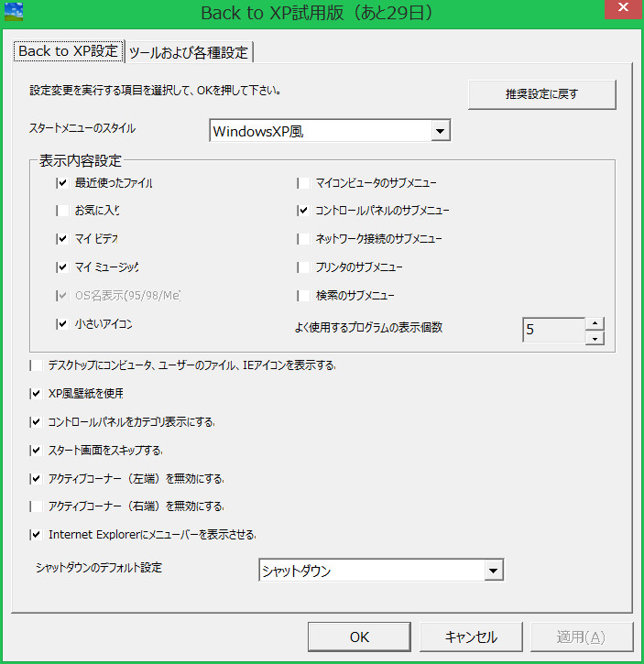Toggle the XP風壁紙を使用 checkbox
The width and height of the screenshot is (644, 664).
37,394
